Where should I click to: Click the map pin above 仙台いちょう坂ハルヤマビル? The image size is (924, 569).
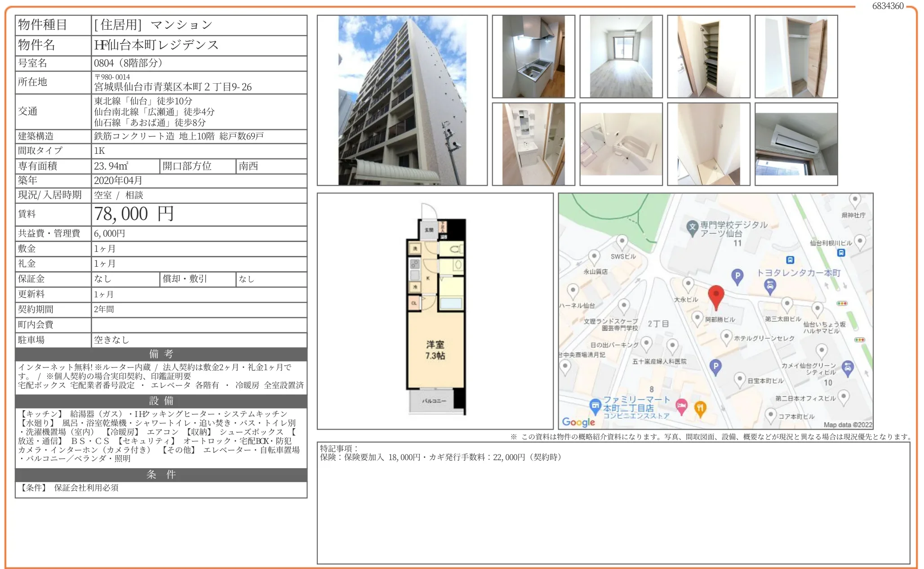[817, 310]
